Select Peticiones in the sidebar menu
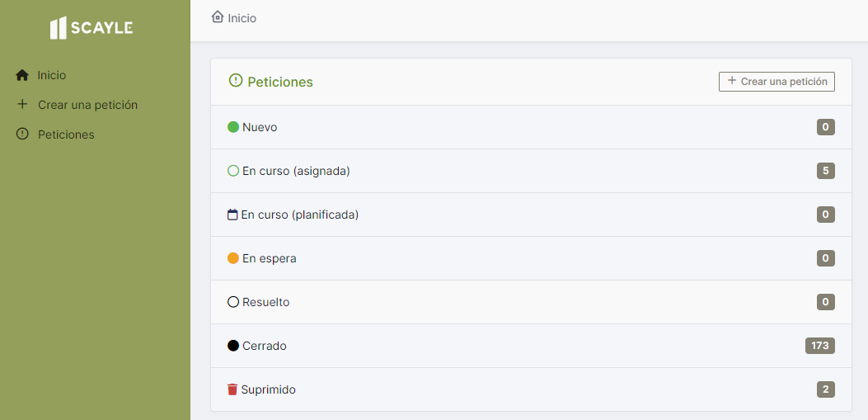The height and width of the screenshot is (420, 868). (x=66, y=134)
